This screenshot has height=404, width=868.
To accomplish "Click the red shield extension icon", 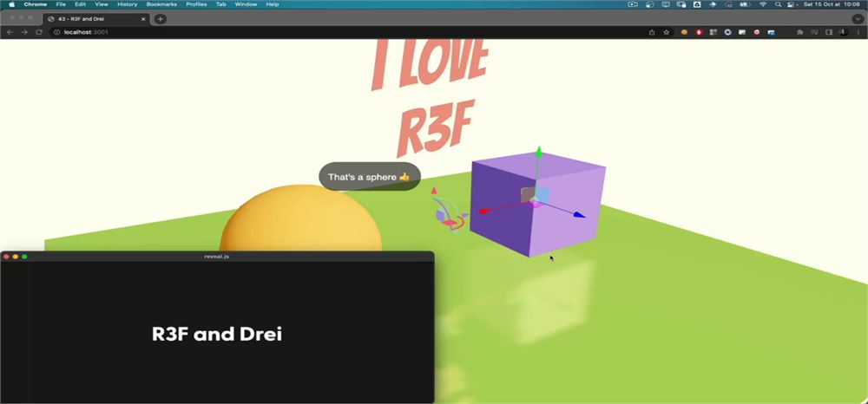I will tap(699, 32).
